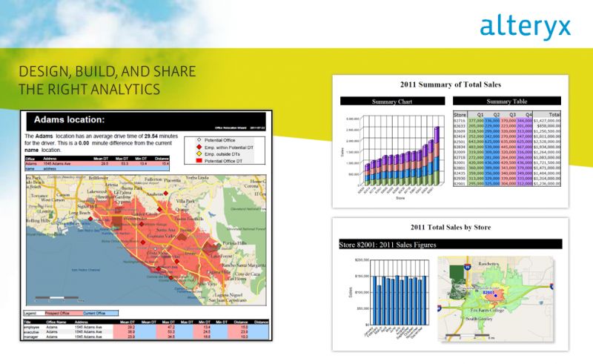Image resolution: width=593 pixels, height=364 pixels.
Task: Click the white diamond Potential Office legend icon
Action: click(x=199, y=140)
